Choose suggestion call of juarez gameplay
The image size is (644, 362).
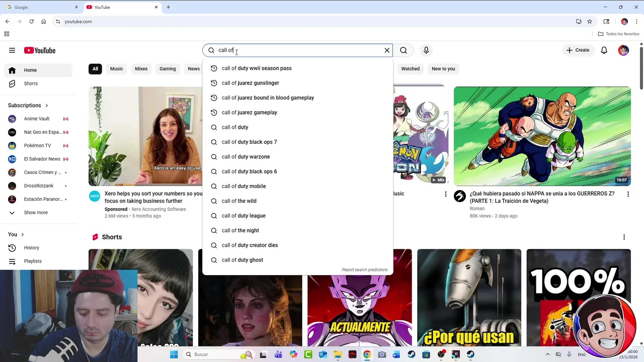(297, 113)
